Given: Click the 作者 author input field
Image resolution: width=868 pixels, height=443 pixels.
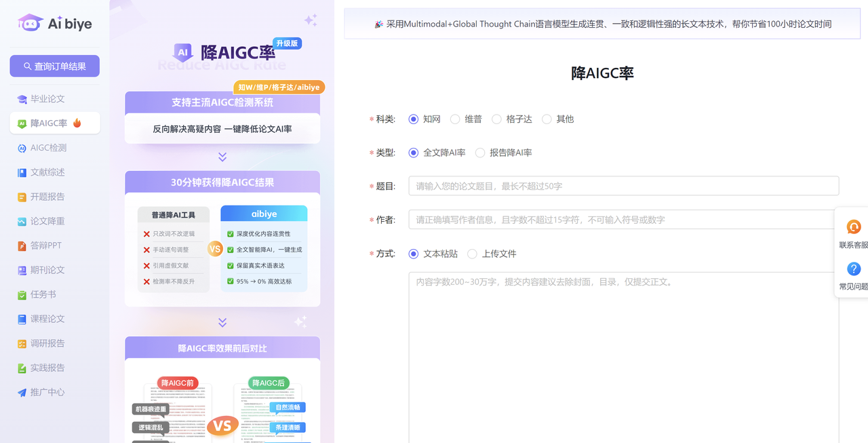Looking at the screenshot, I should [624, 220].
